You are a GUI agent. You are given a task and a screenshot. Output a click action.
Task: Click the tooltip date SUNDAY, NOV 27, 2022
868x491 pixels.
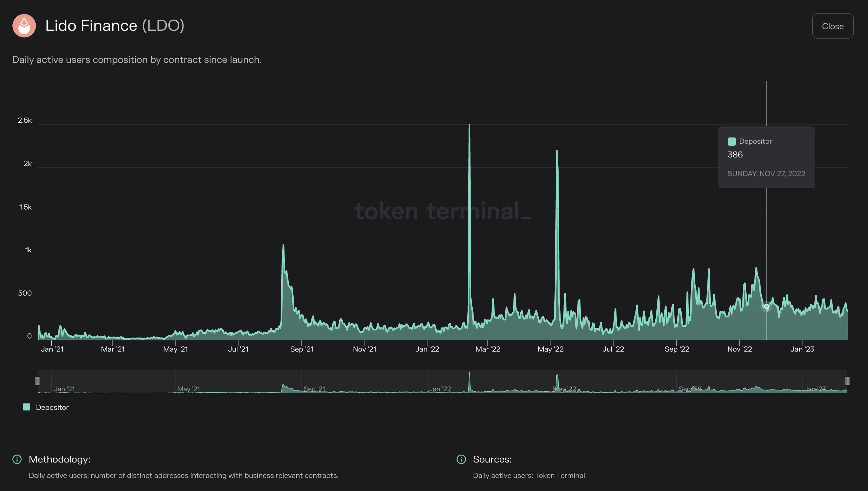pos(766,173)
